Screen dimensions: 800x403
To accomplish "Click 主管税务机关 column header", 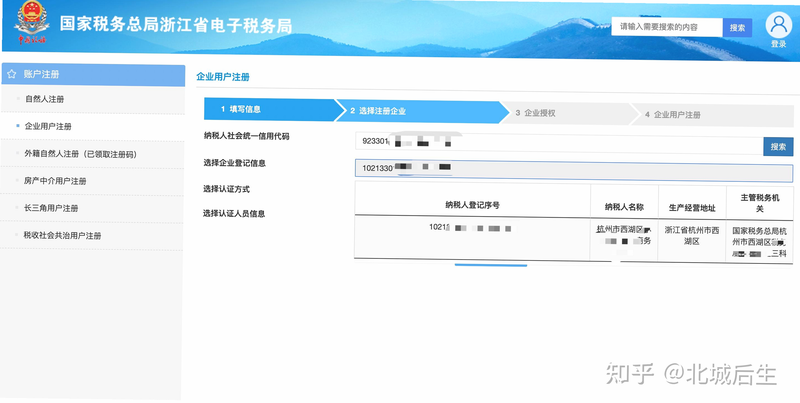I will 760,204.
